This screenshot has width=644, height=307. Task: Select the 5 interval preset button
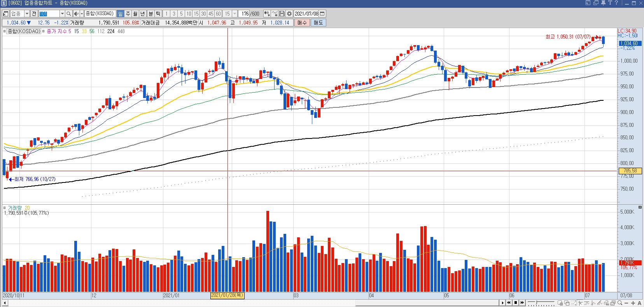coord(181,14)
